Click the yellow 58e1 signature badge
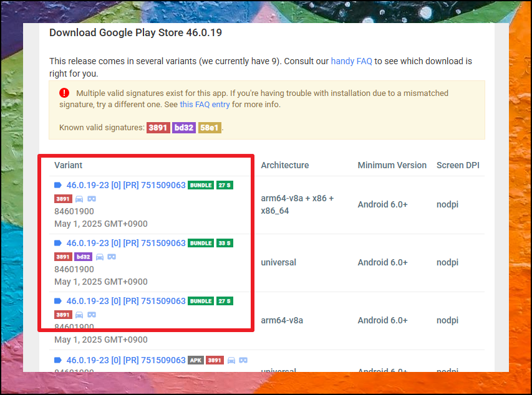 210,128
